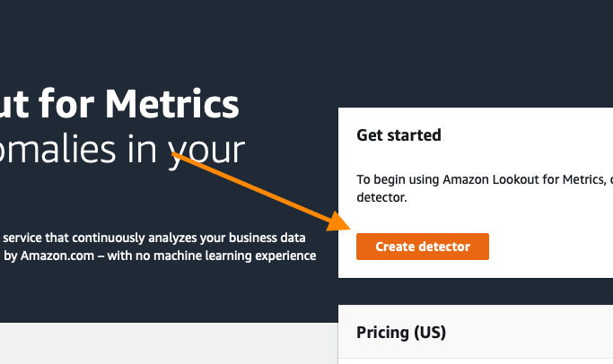Click the word 'Create' on the orange button
The width and height of the screenshot is (613, 364).
[394, 247]
